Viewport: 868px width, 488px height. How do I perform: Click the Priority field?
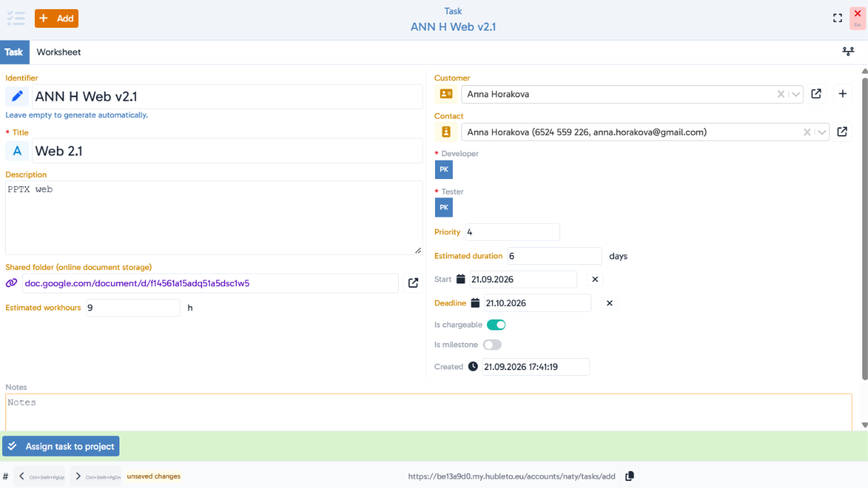click(513, 232)
